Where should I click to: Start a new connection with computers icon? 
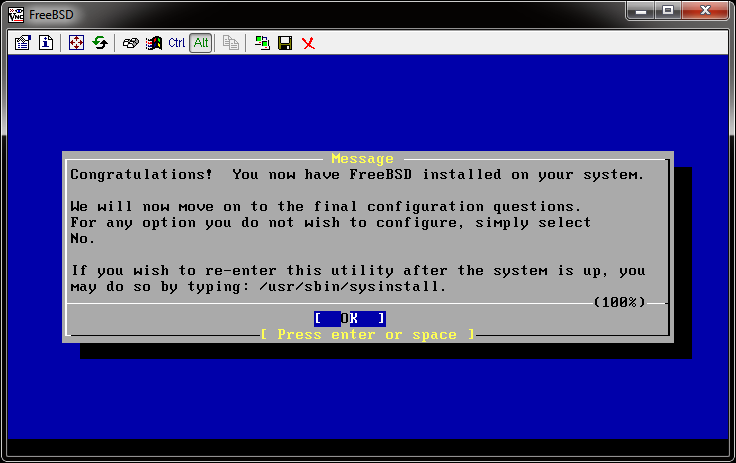click(262, 43)
